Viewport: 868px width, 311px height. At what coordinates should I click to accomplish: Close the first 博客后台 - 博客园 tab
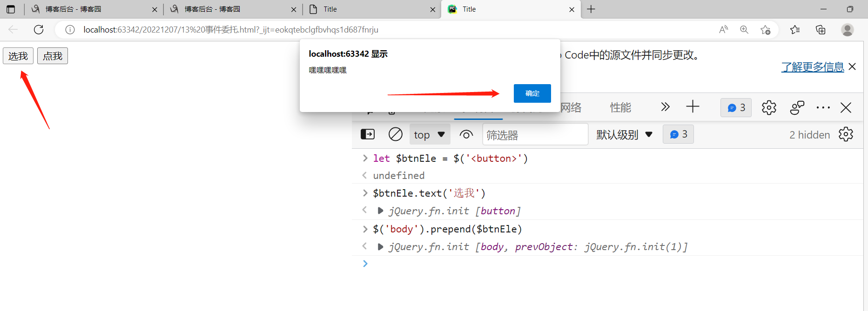tap(155, 9)
